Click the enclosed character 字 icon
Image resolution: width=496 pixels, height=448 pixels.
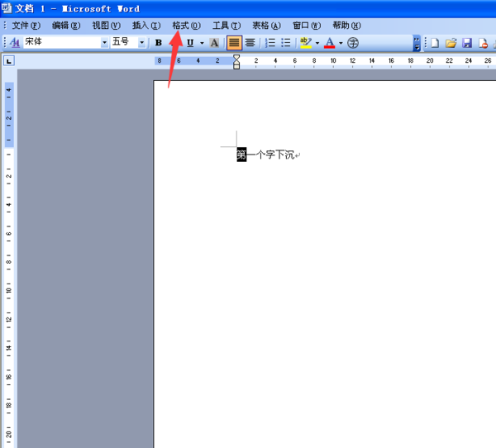point(353,43)
